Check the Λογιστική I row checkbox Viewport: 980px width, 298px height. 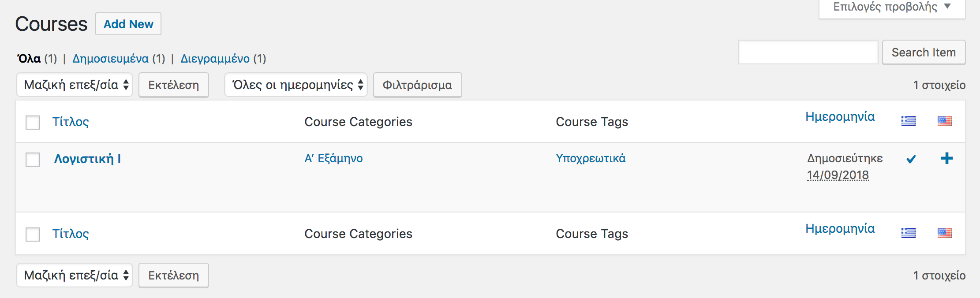coord(33,159)
